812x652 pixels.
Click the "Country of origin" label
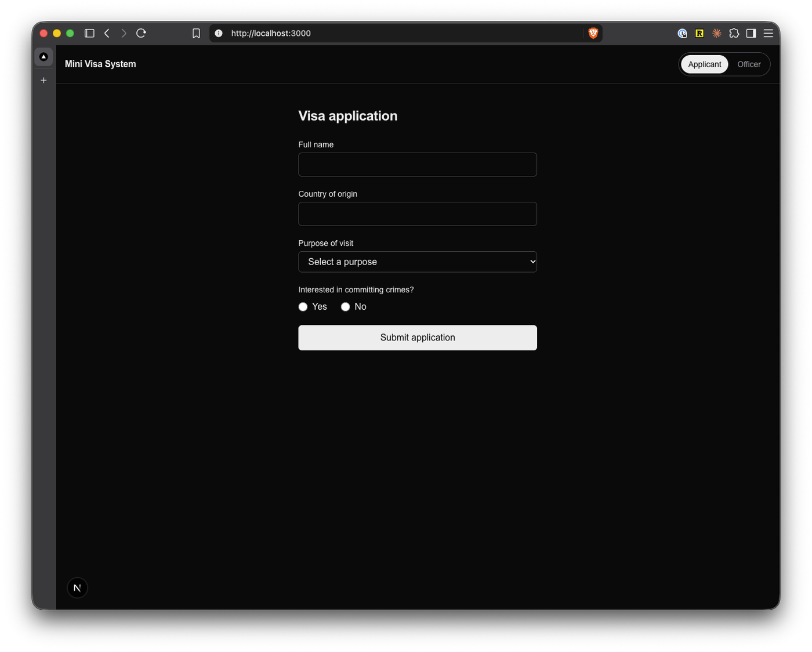click(328, 194)
